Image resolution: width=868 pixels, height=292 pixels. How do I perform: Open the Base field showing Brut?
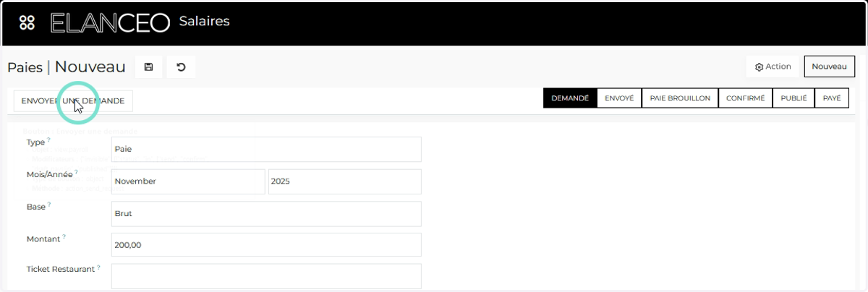[266, 214]
